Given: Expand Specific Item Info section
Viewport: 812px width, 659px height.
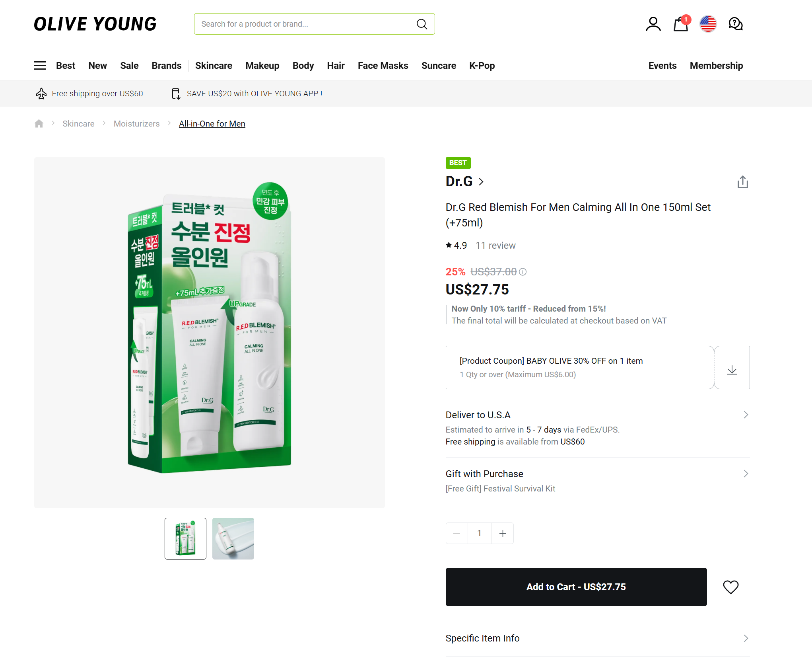Looking at the screenshot, I should point(746,638).
